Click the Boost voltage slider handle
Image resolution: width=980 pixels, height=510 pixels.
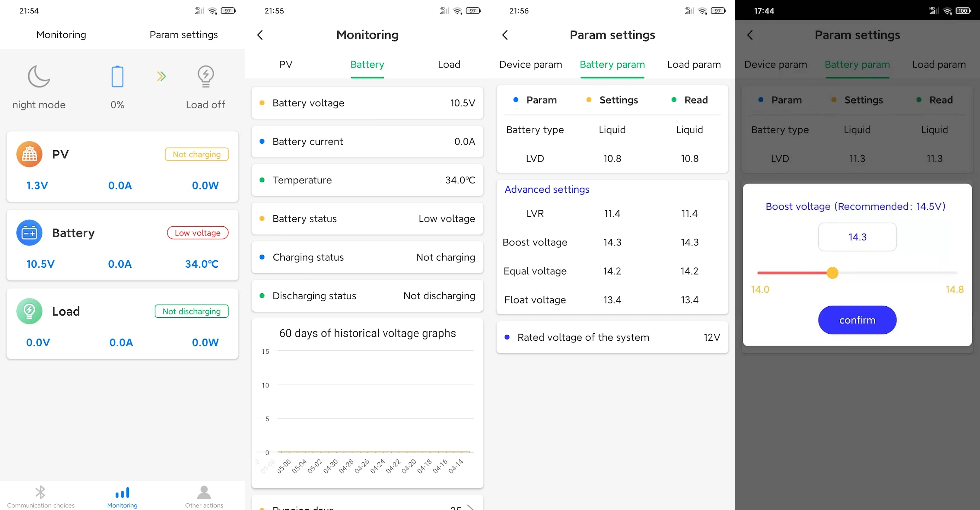click(832, 272)
